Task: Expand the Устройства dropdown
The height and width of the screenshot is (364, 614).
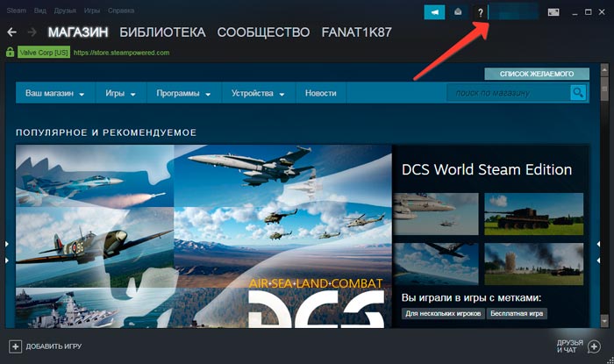Action: tap(258, 93)
